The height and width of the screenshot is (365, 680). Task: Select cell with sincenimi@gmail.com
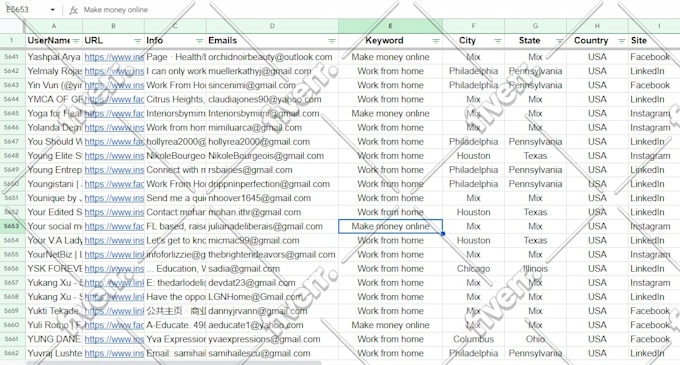point(272,85)
